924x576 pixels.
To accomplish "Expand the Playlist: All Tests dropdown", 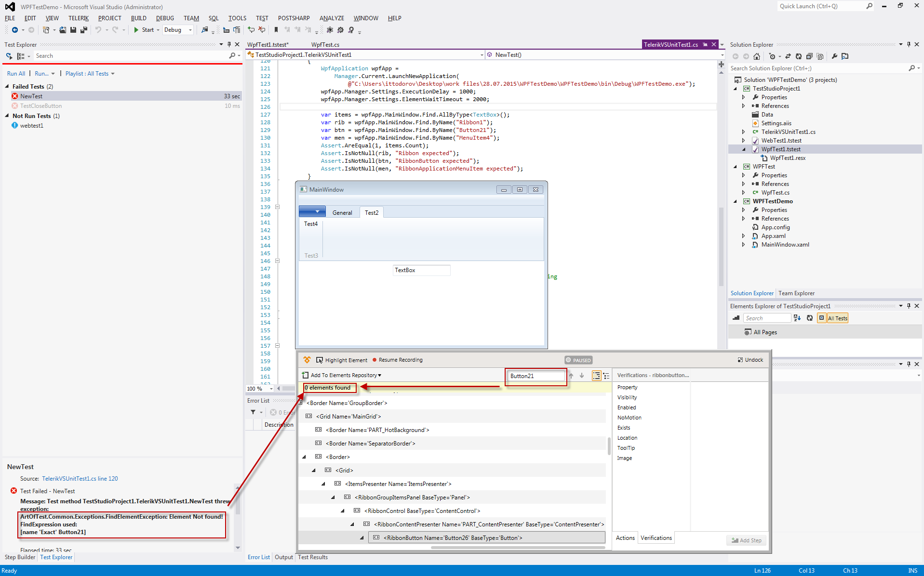I will 113,74.
